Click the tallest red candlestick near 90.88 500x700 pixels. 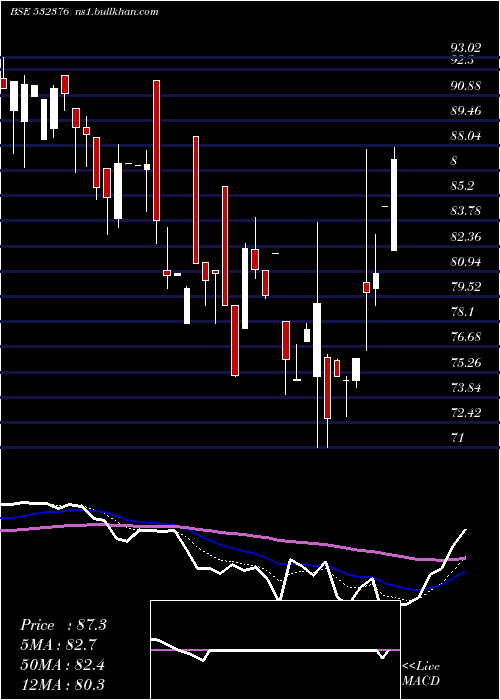click(156, 150)
